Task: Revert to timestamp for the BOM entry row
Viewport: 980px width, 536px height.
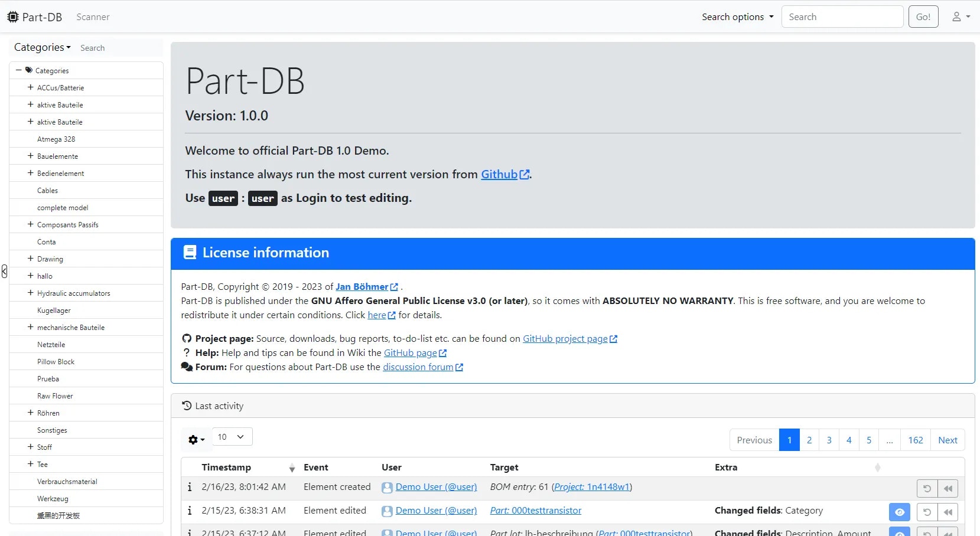Action: point(948,488)
